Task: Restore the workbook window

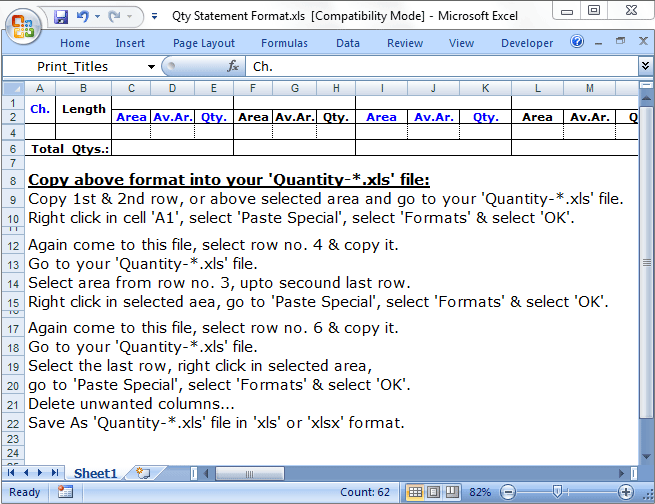Action: pyautogui.click(x=620, y=41)
